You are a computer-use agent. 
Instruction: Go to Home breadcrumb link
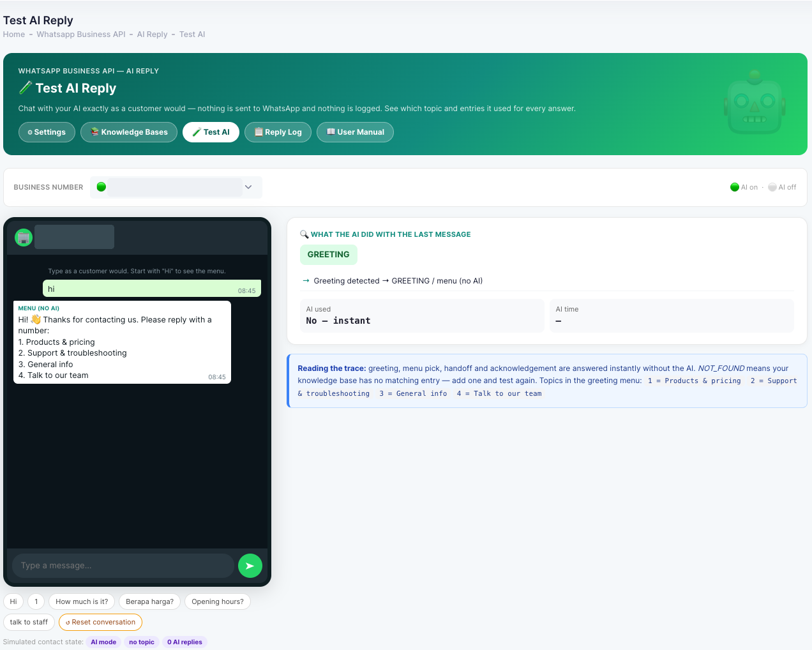pos(14,34)
